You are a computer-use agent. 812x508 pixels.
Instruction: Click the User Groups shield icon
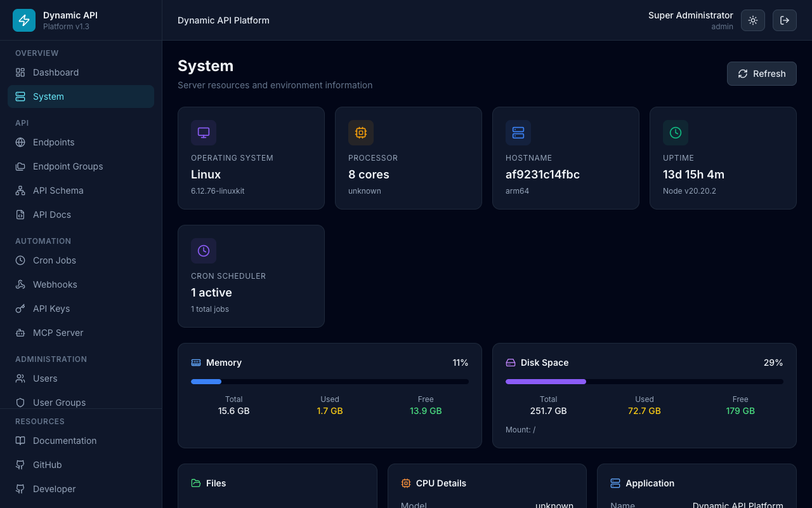pos(20,403)
